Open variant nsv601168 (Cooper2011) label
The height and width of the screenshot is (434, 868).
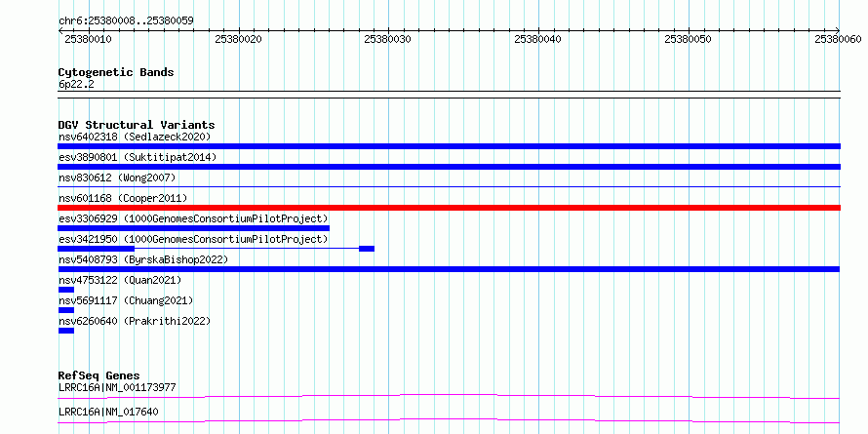coord(123,198)
